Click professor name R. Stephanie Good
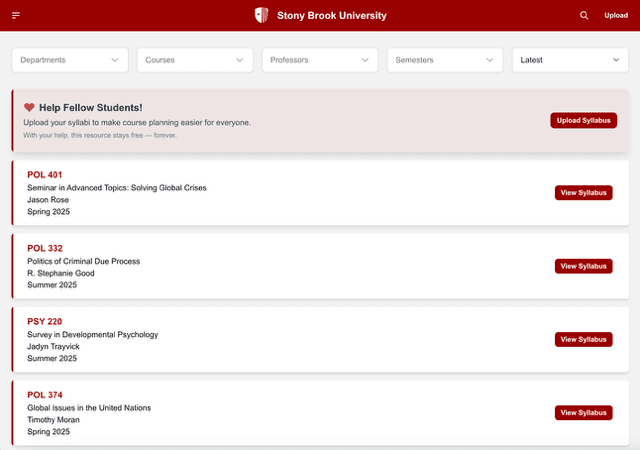 click(x=61, y=273)
